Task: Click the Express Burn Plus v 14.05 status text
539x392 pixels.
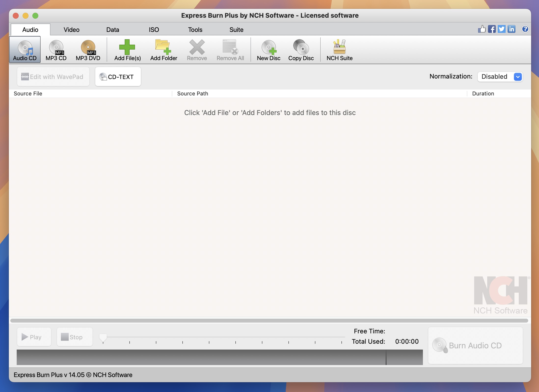Action: pos(73,375)
